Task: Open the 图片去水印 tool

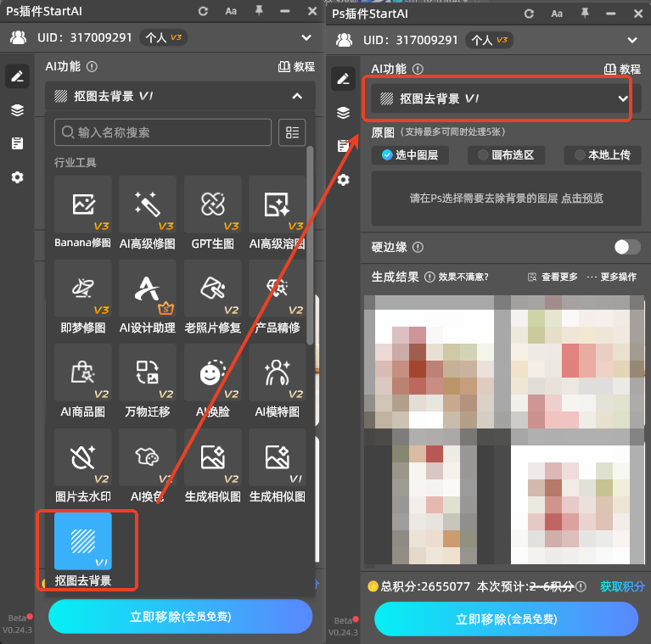Action: click(82, 466)
